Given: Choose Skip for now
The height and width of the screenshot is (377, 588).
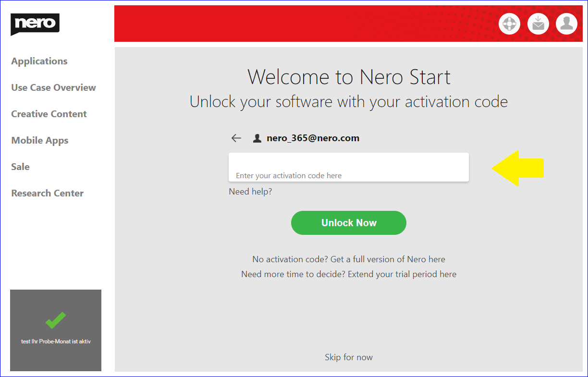Looking at the screenshot, I should 348,357.
